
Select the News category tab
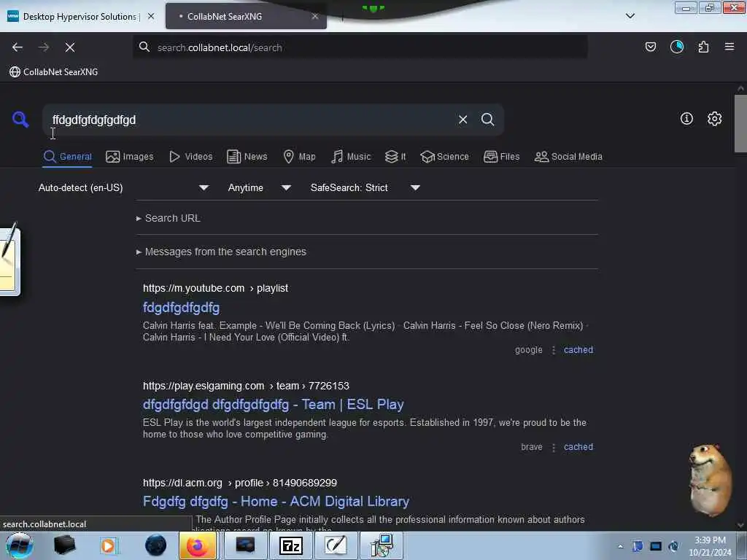[x=247, y=157]
